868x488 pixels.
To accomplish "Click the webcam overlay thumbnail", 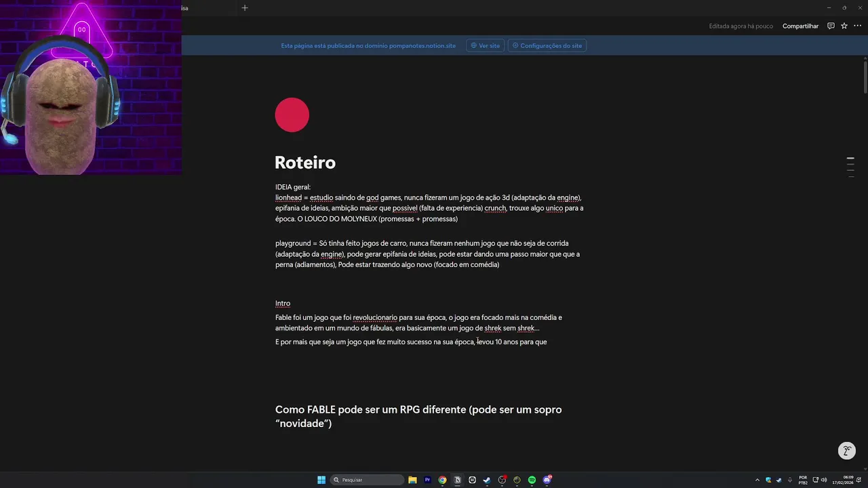I will (91, 87).
